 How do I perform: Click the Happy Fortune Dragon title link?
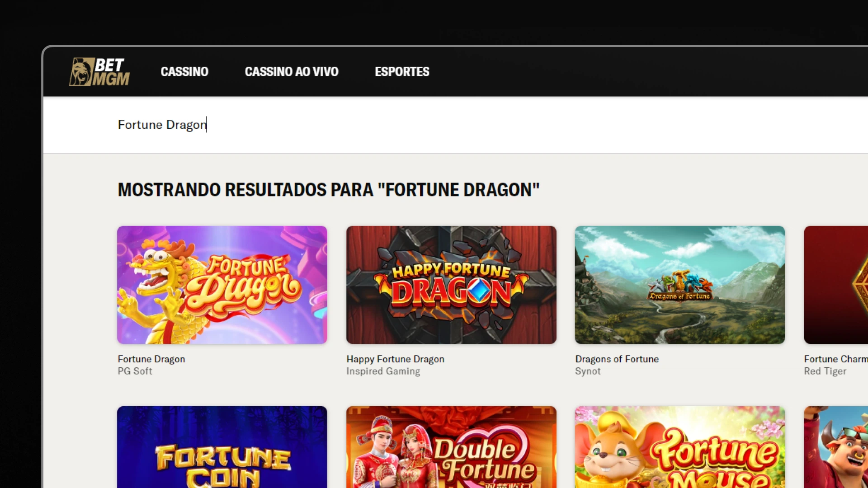(396, 359)
